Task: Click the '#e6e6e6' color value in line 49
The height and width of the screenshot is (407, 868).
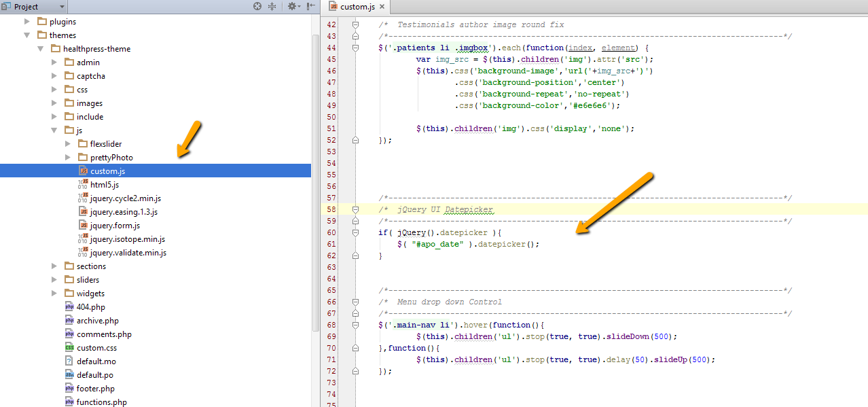Action: click(x=591, y=105)
